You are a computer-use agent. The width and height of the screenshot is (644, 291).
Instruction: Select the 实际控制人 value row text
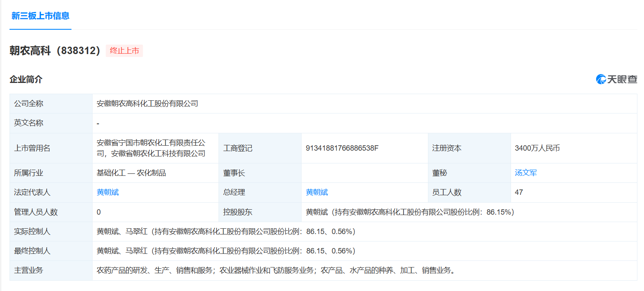[x=226, y=232]
